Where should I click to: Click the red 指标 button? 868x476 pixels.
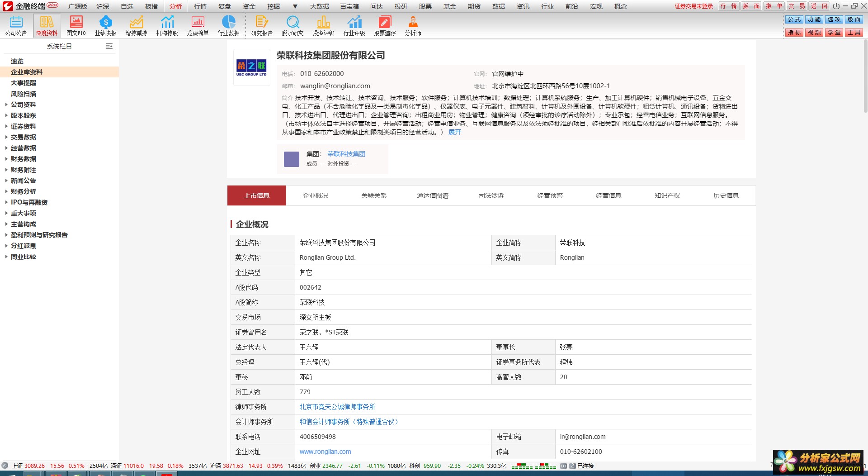pos(794,33)
